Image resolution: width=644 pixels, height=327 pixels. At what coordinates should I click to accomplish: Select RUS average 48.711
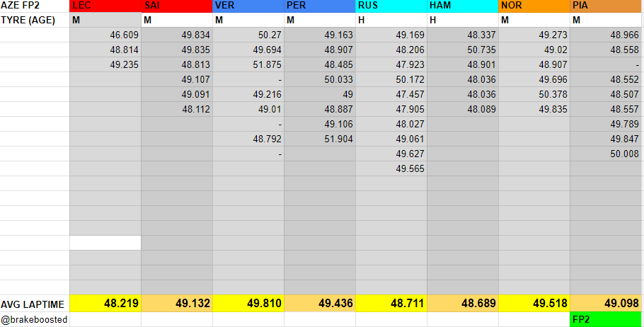click(x=391, y=304)
